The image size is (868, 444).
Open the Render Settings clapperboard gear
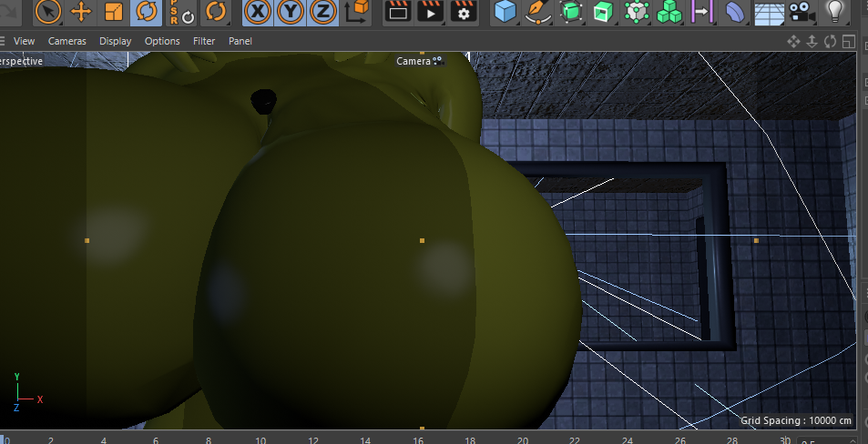tap(464, 12)
